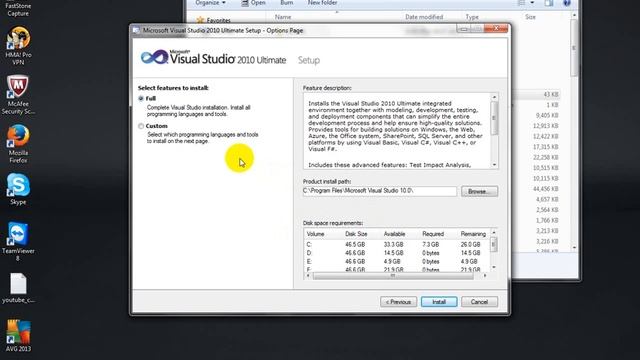This screenshot has width=640, height=360.
Task: Toggle the preview pane icon in Explorer
Action: 549,3
